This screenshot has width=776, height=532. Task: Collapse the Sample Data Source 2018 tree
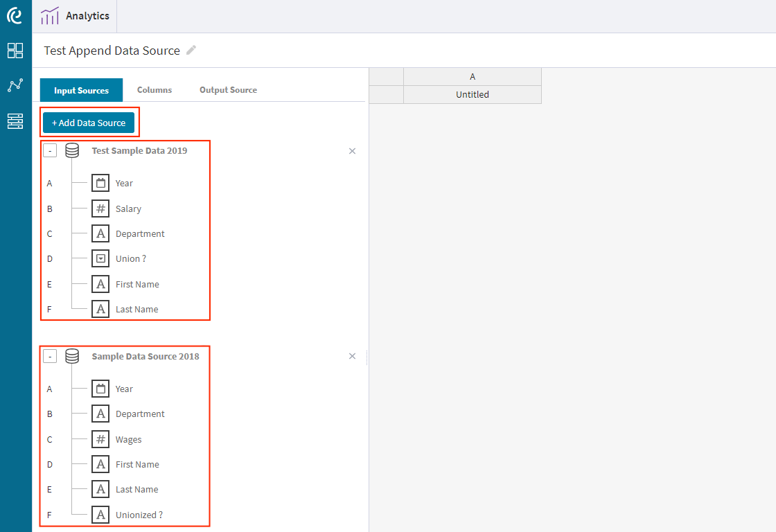49,355
